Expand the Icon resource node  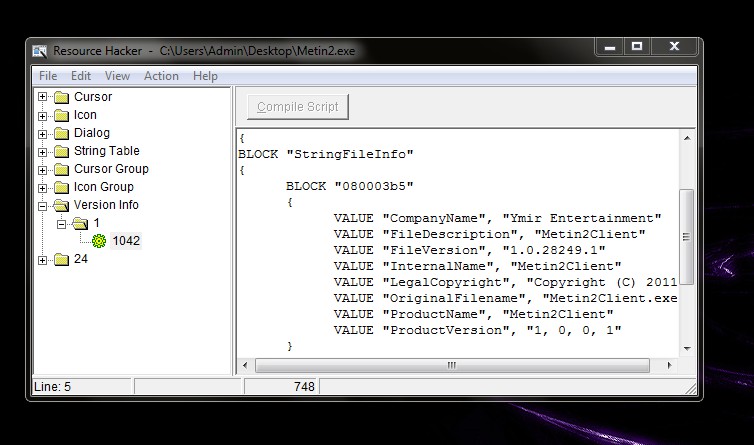point(42,116)
